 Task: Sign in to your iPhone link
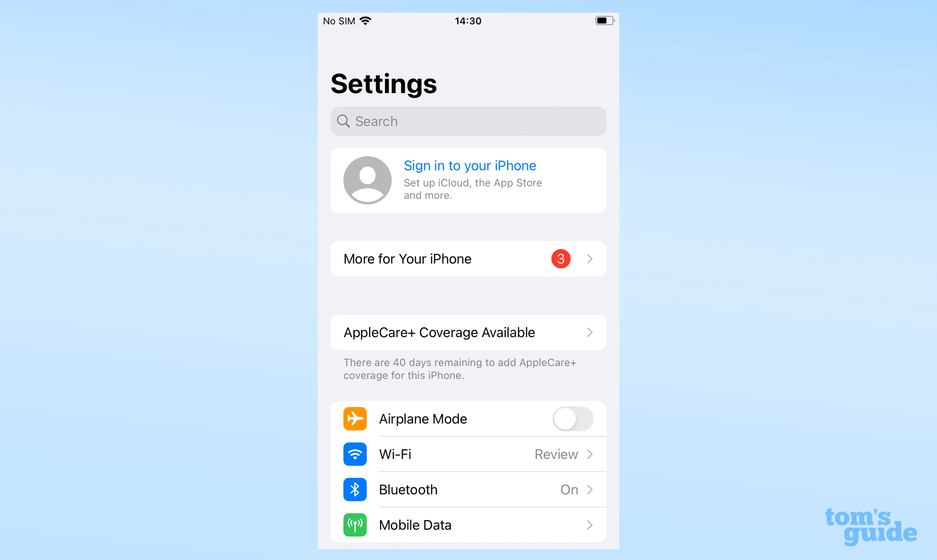tap(469, 165)
